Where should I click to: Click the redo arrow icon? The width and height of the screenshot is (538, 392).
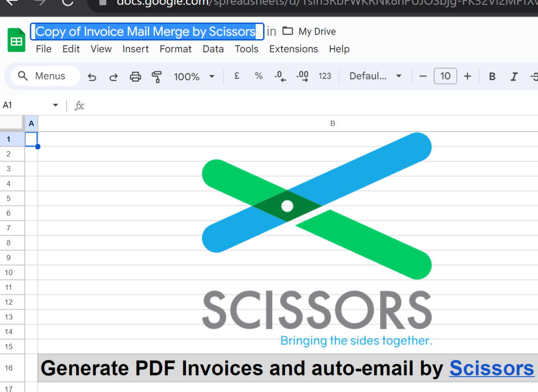coord(113,77)
